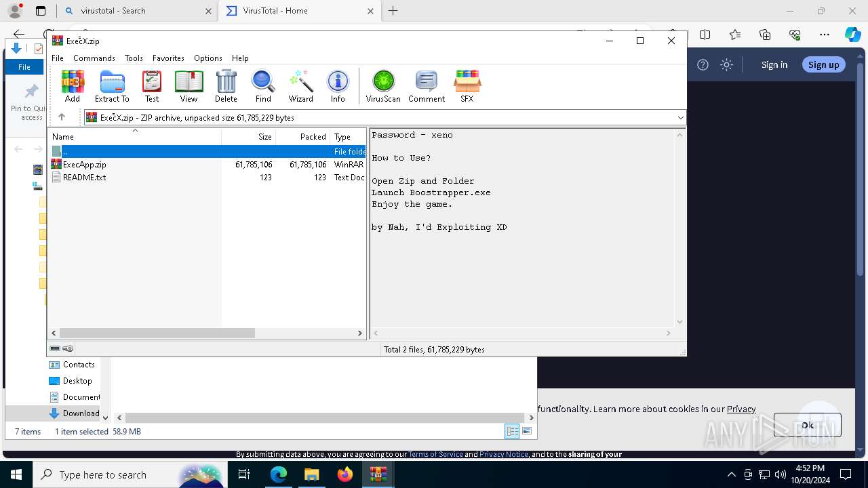This screenshot has height=488, width=868.
Task: Open Edge split screen icon
Action: (x=705, y=35)
